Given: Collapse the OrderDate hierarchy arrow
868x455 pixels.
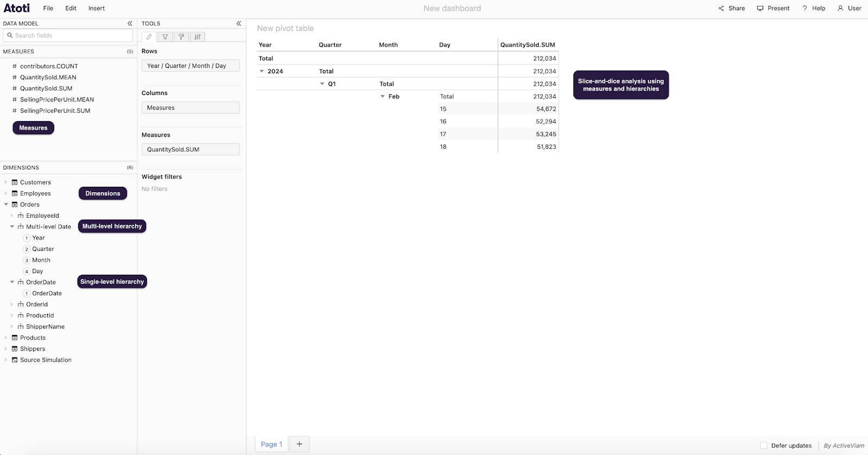Looking at the screenshot, I should (12, 282).
